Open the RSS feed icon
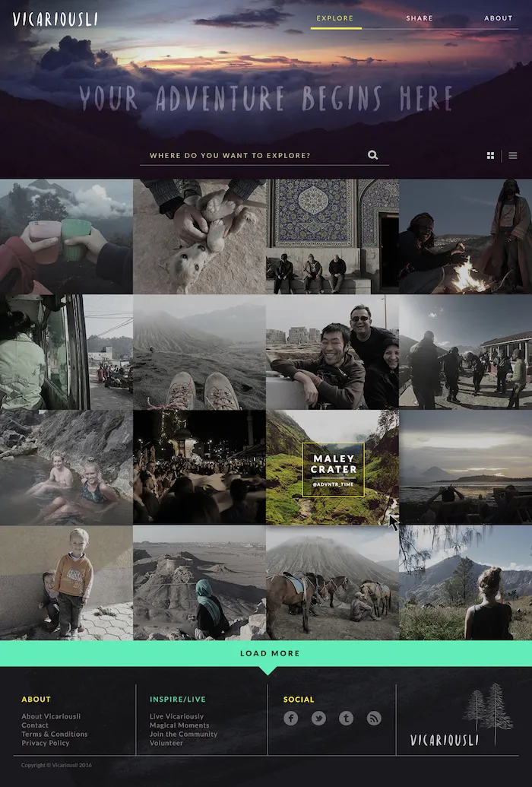 pos(374,719)
